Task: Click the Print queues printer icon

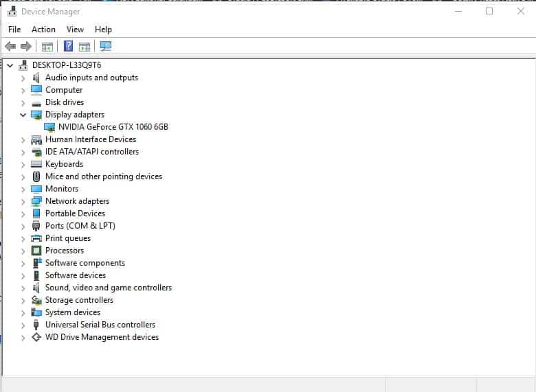Action: click(x=36, y=238)
